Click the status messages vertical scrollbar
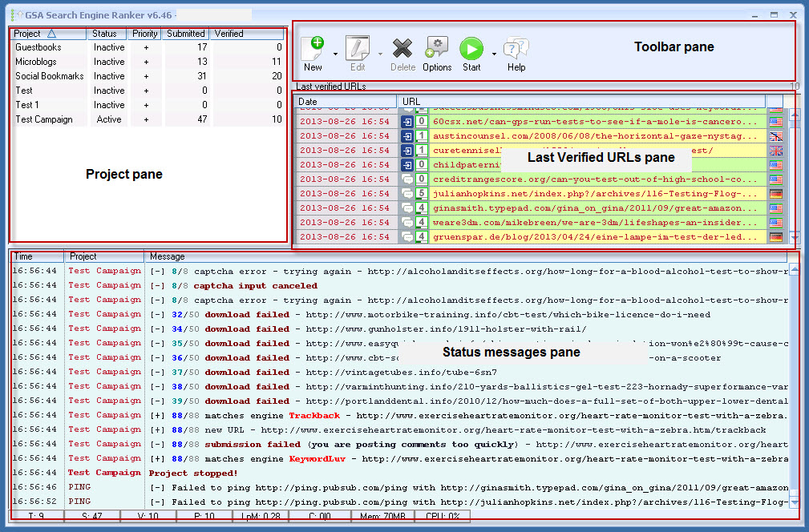 794,385
